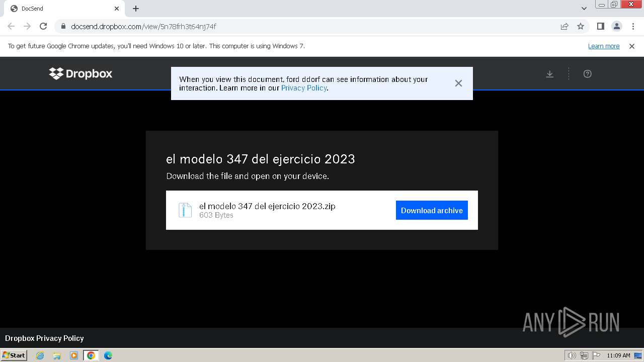Click the zip file icon
The image size is (644, 362).
coord(185,210)
